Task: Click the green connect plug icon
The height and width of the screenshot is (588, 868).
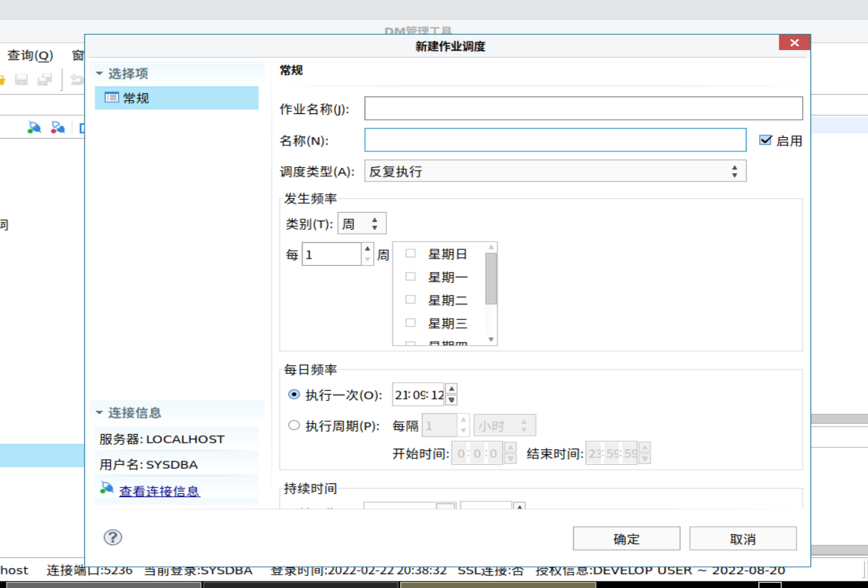Action: pos(35,127)
